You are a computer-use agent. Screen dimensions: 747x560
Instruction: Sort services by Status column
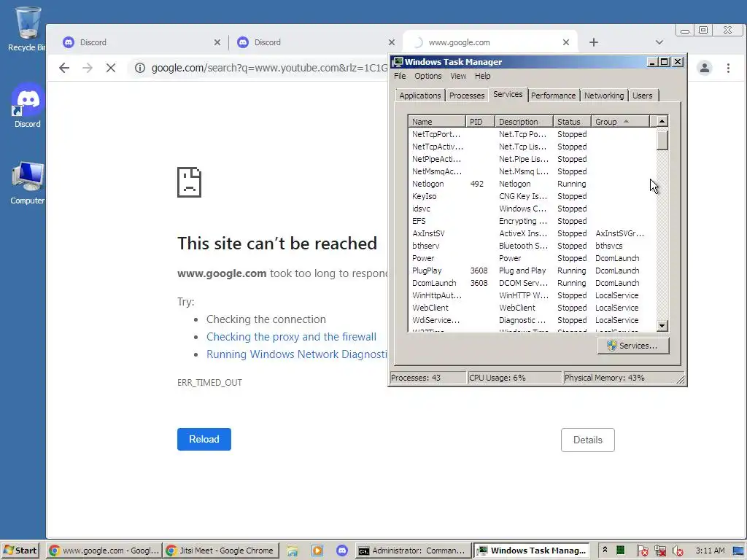572,122
